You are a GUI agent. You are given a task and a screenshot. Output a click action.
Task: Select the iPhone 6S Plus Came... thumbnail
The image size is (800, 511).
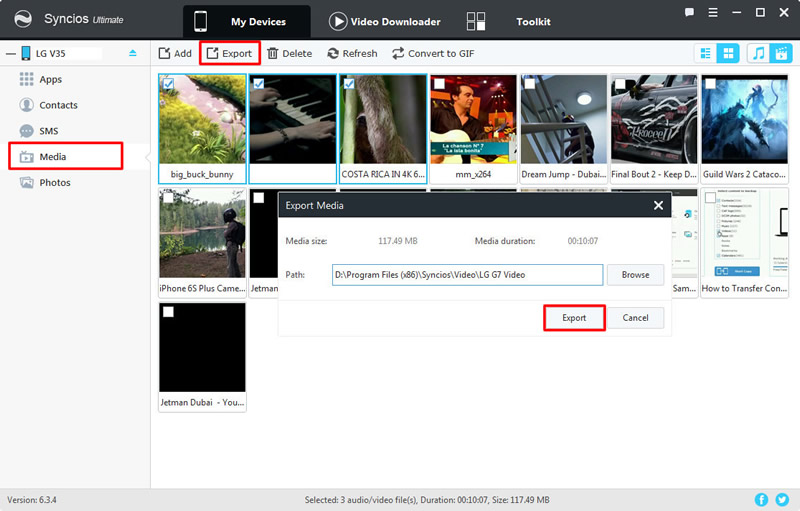tap(203, 234)
